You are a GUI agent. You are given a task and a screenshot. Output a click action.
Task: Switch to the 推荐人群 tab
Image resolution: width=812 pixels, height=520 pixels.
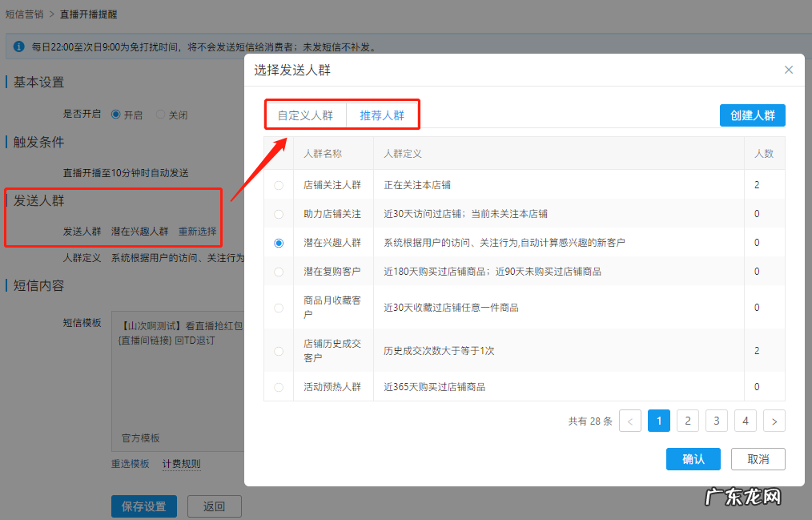[x=382, y=115]
